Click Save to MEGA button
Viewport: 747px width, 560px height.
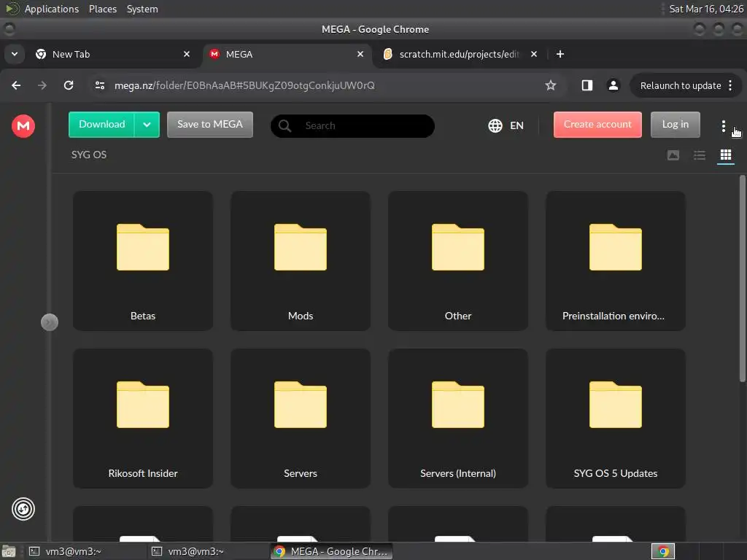(209, 125)
